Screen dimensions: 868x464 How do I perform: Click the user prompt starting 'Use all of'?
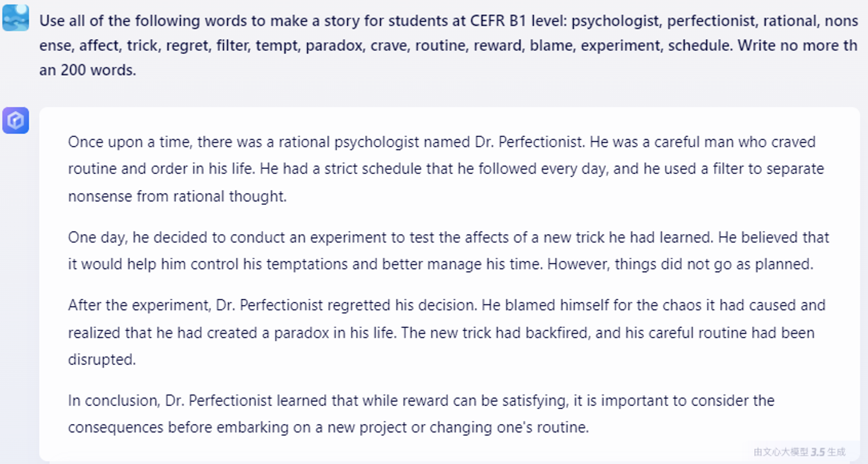pos(449,45)
